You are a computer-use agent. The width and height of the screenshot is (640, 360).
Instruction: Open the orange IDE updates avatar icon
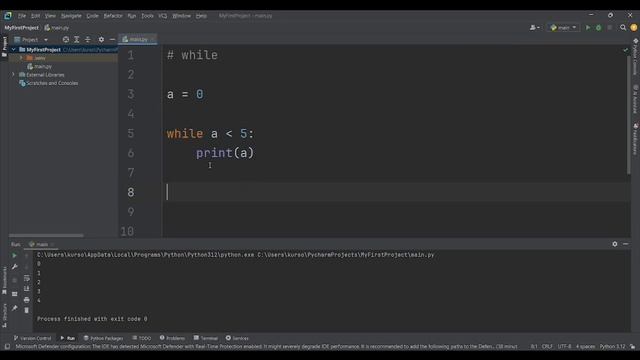click(633, 28)
